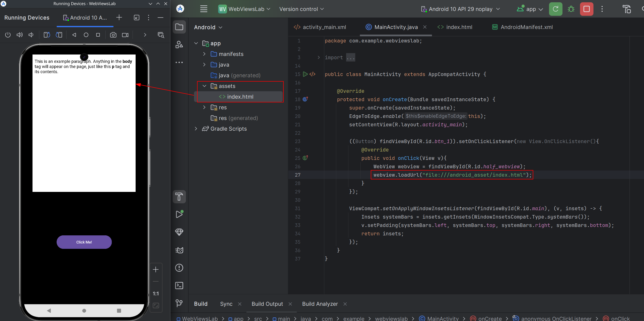Viewport: 644px width, 321px height.
Task: Open More tool windows ellipsis
Action: pyautogui.click(x=179, y=62)
